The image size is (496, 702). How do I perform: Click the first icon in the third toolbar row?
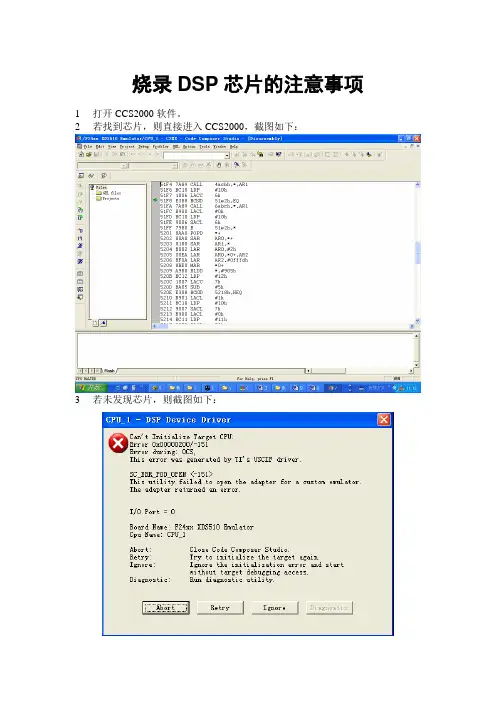point(81,176)
